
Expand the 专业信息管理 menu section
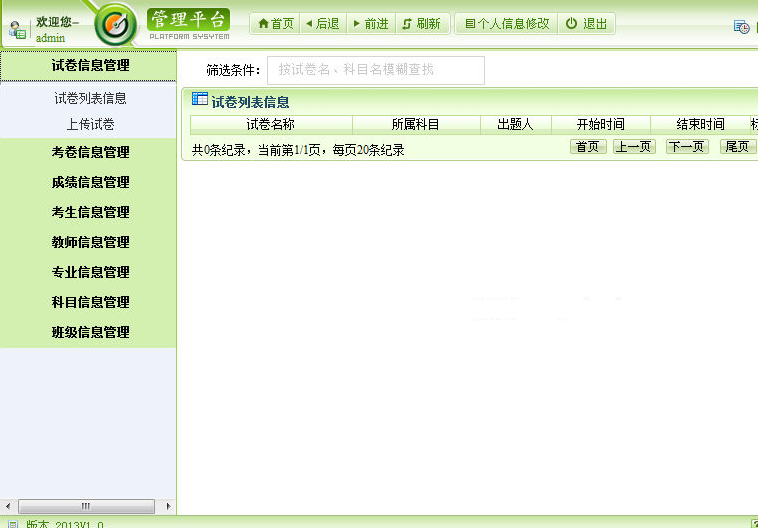tap(88, 272)
